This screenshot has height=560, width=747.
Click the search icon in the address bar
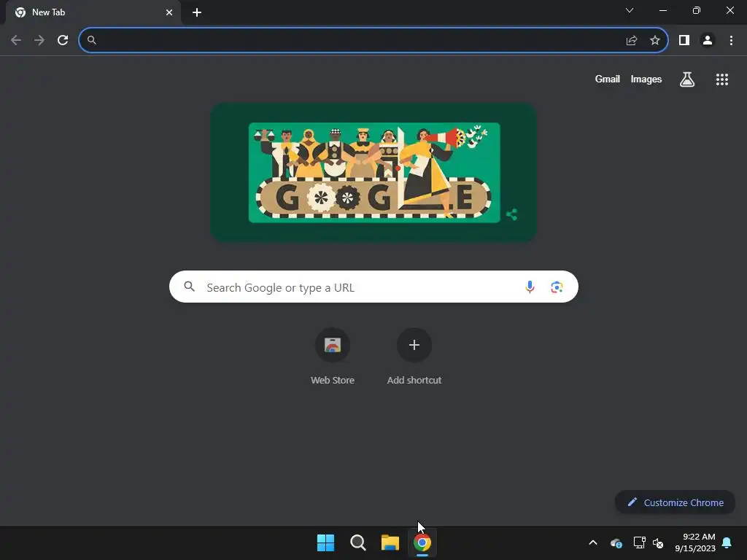point(92,41)
